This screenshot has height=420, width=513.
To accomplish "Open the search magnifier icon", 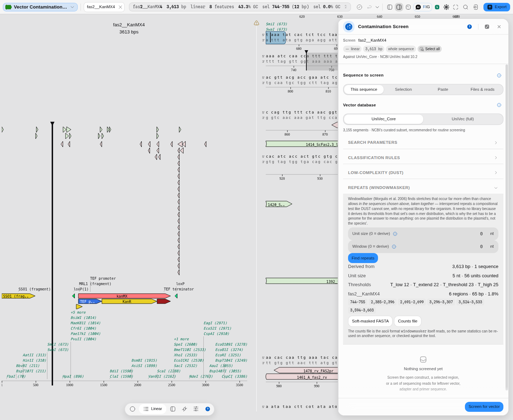I will (466, 7).
